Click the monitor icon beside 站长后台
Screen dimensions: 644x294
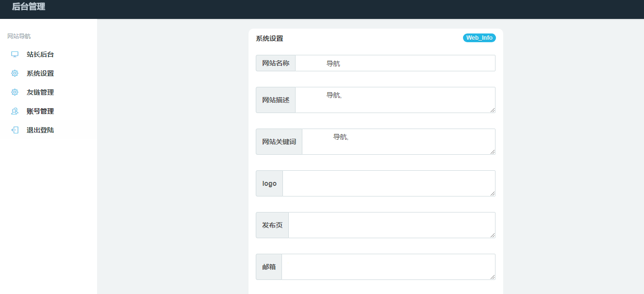[15, 54]
